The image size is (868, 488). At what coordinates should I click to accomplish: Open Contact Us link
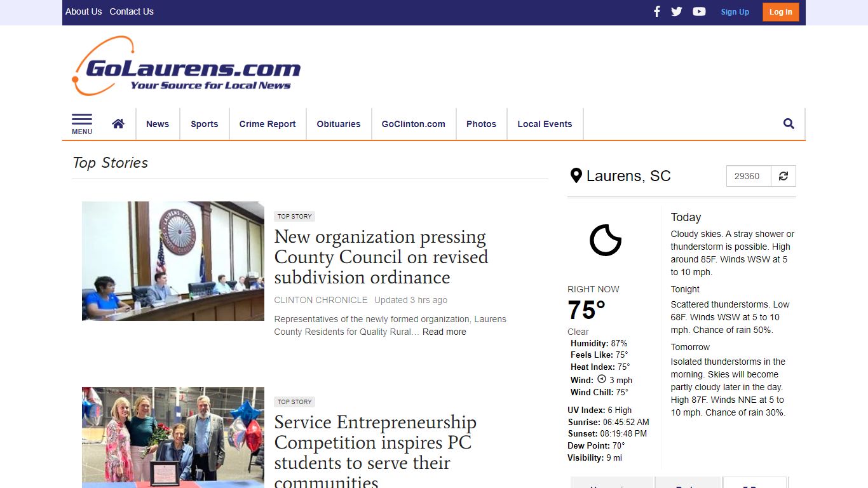132,11
